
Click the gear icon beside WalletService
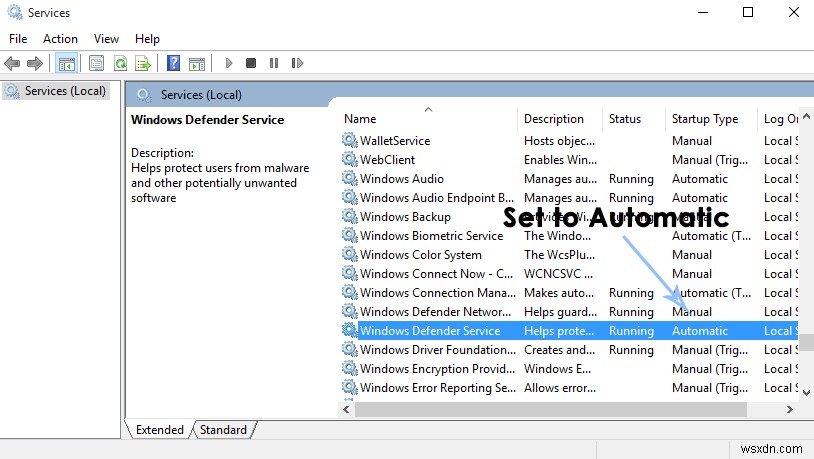[350, 140]
